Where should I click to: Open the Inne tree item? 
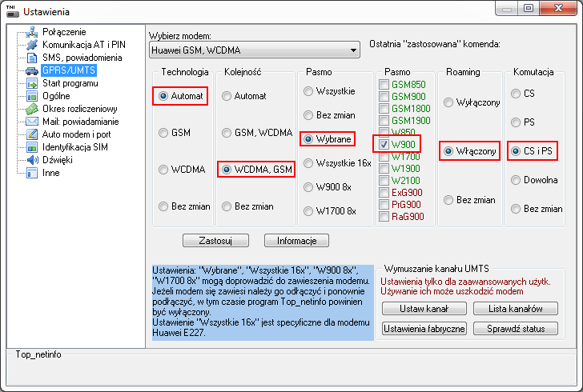(51, 173)
